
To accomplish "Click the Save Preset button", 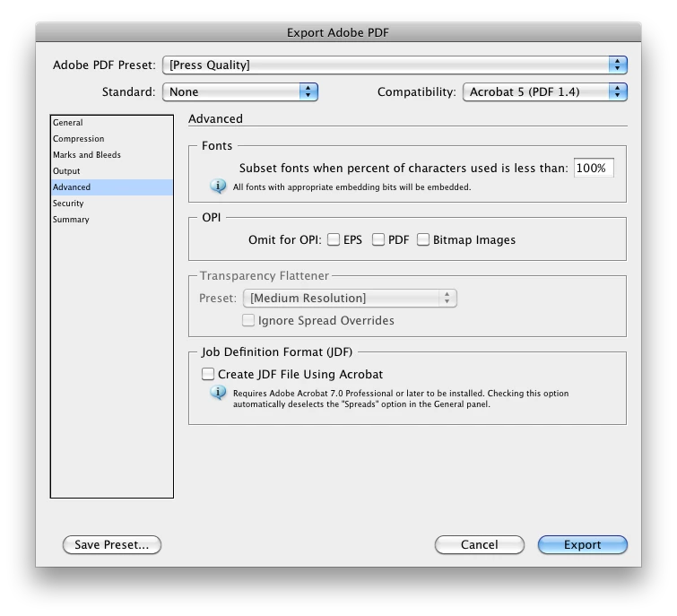I will click(112, 545).
